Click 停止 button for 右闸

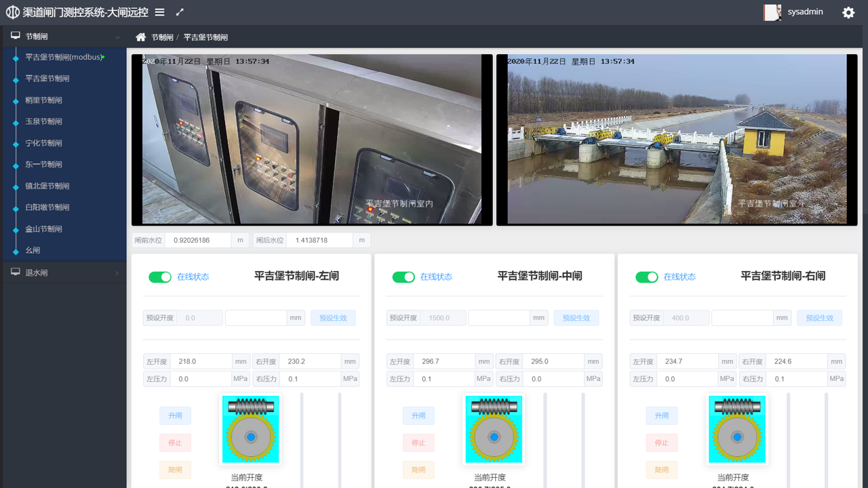(661, 443)
